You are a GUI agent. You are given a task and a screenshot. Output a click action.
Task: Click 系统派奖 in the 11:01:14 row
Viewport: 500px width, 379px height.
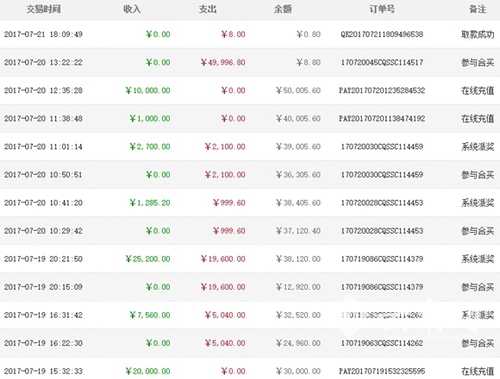tap(478, 147)
